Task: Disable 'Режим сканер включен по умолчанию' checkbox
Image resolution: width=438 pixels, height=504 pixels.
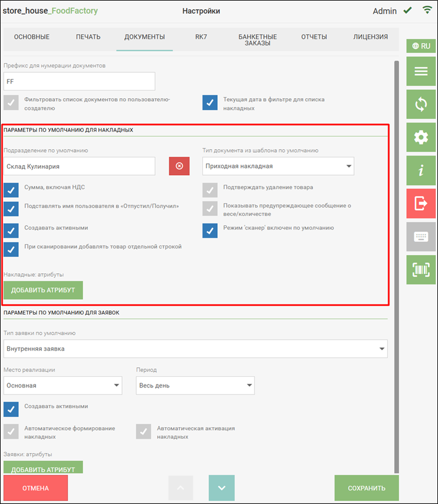Action: click(210, 231)
